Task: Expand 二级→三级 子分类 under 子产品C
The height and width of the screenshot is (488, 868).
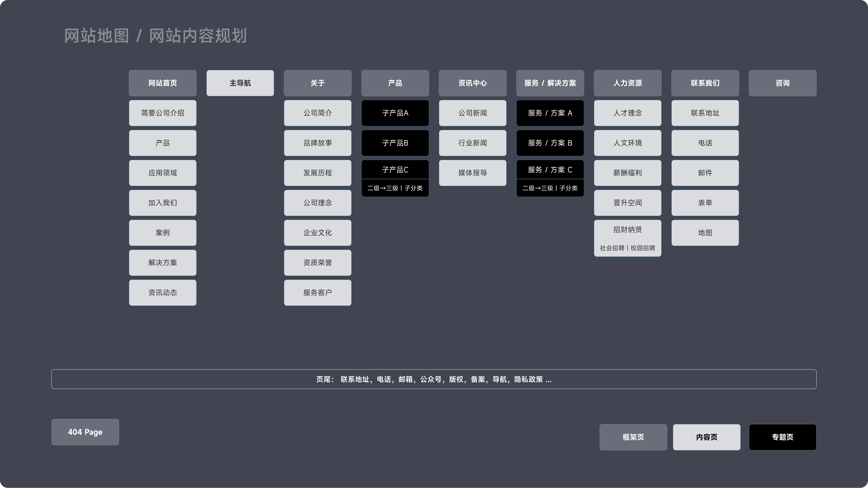Action: point(395,188)
